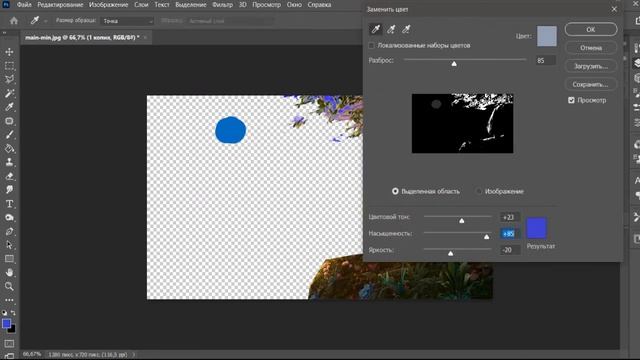The image size is (640, 360).
Task: Toggle Quick Mask mode icon
Action: pos(9,344)
